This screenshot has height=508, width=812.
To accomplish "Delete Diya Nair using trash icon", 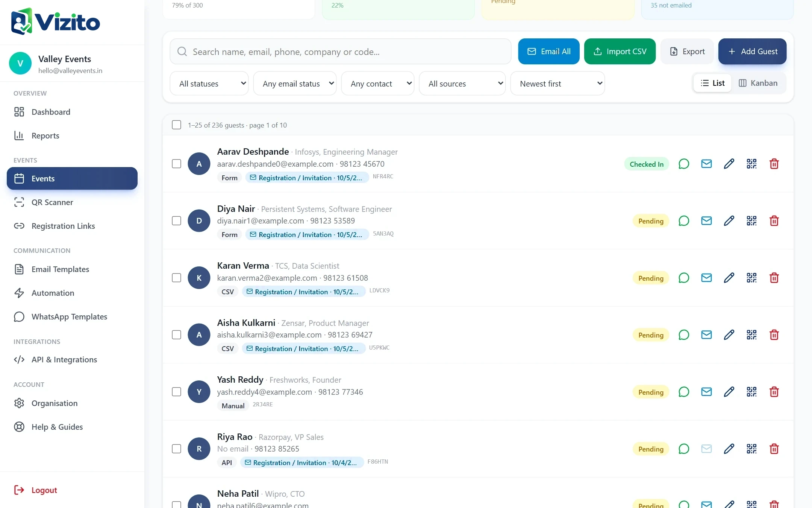I will (x=774, y=221).
